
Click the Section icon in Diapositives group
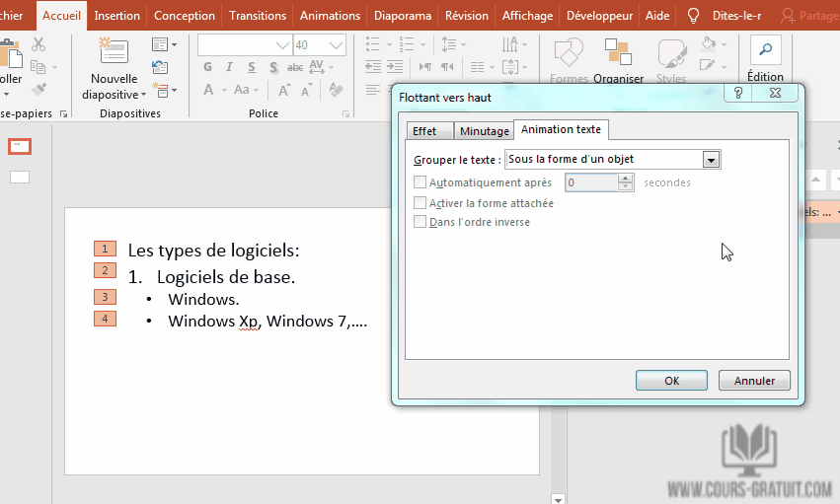coord(161,90)
